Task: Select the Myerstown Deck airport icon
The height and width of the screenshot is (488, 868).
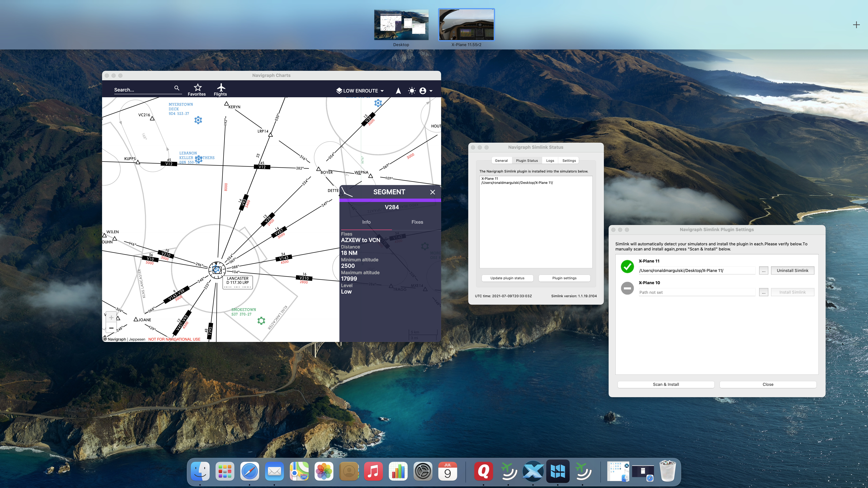Action: [x=198, y=120]
